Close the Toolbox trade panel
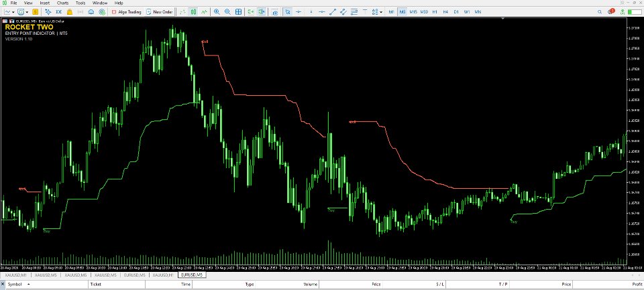 pyautogui.click(x=3, y=284)
